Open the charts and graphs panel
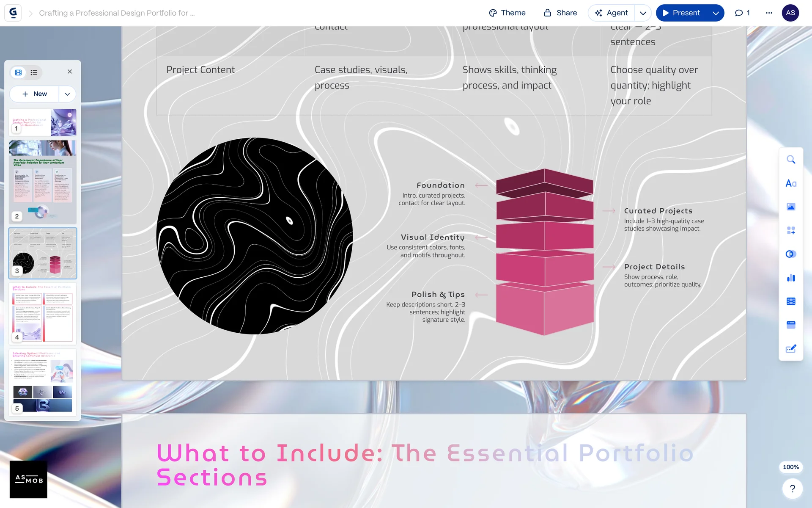The width and height of the screenshot is (812, 508). pos(790,278)
